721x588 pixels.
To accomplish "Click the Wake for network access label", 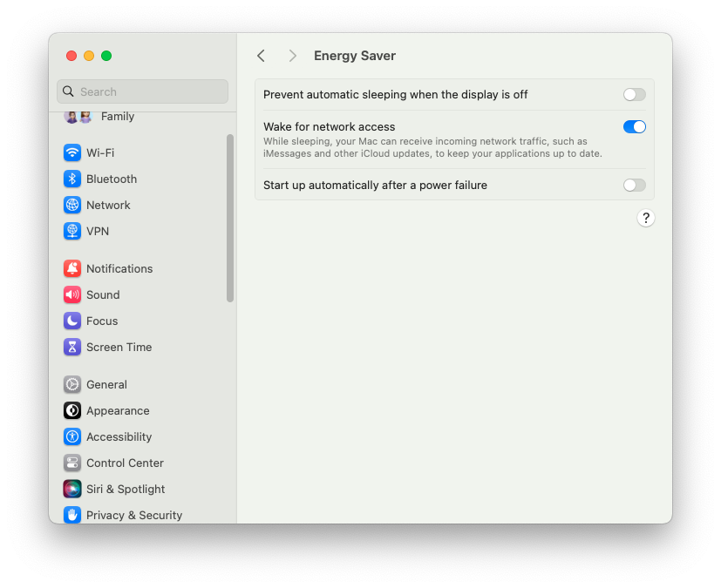I will (x=330, y=127).
